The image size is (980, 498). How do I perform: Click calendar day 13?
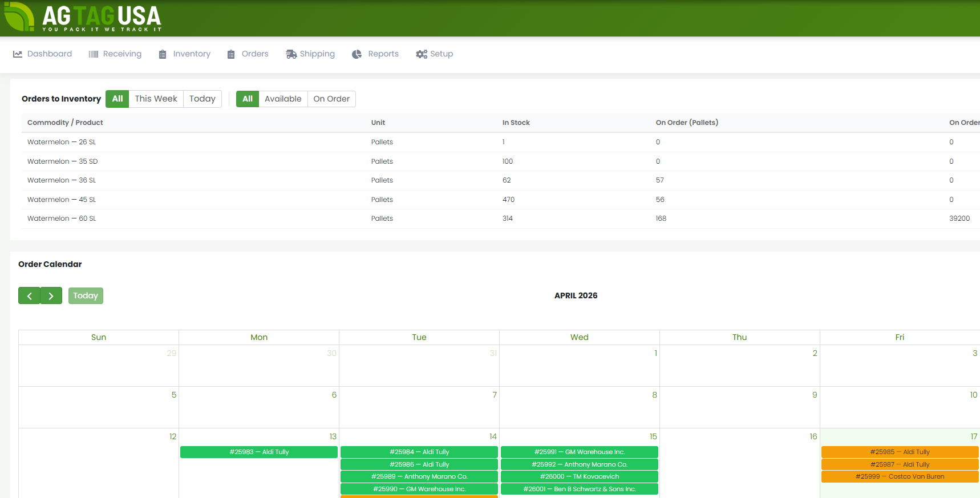coord(333,436)
